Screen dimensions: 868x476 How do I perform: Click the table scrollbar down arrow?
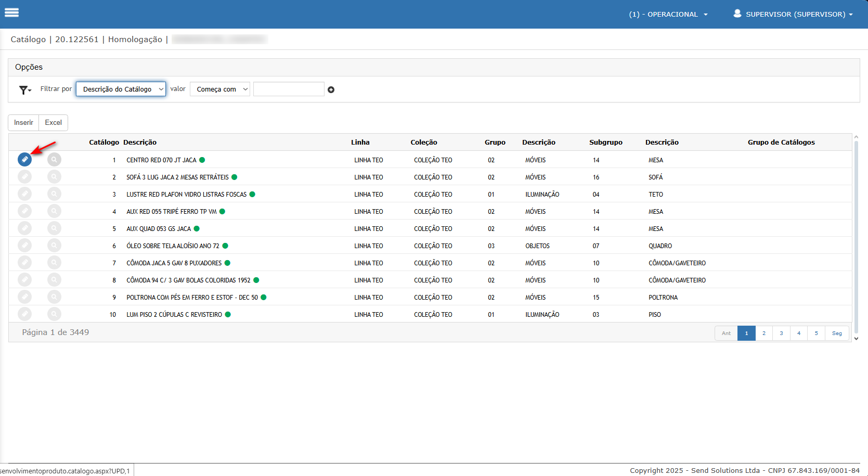(856, 339)
